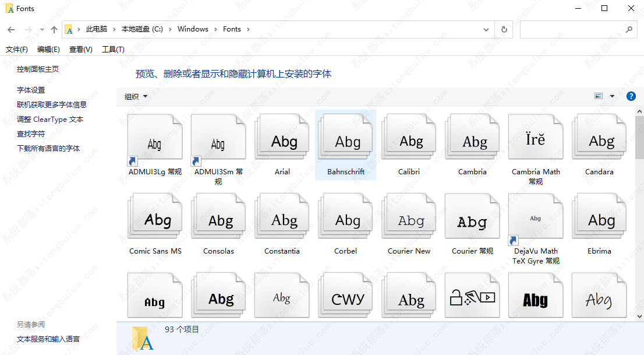
Task: Open the 查看(V) menu
Action: [x=80, y=50]
